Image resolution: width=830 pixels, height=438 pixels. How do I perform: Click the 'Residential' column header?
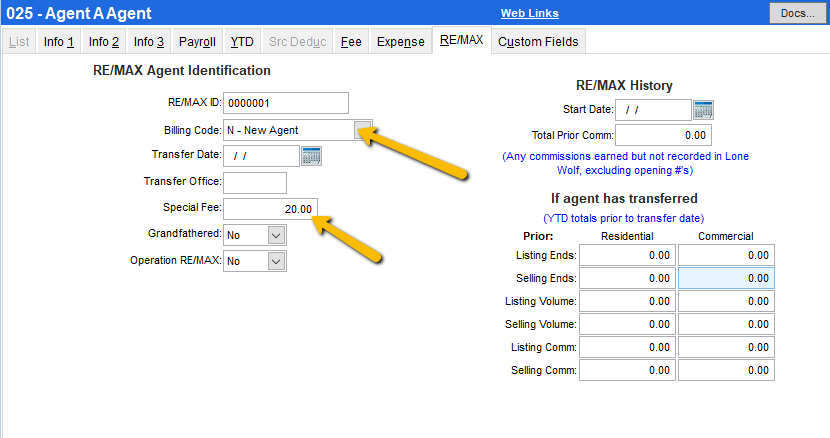pos(627,236)
